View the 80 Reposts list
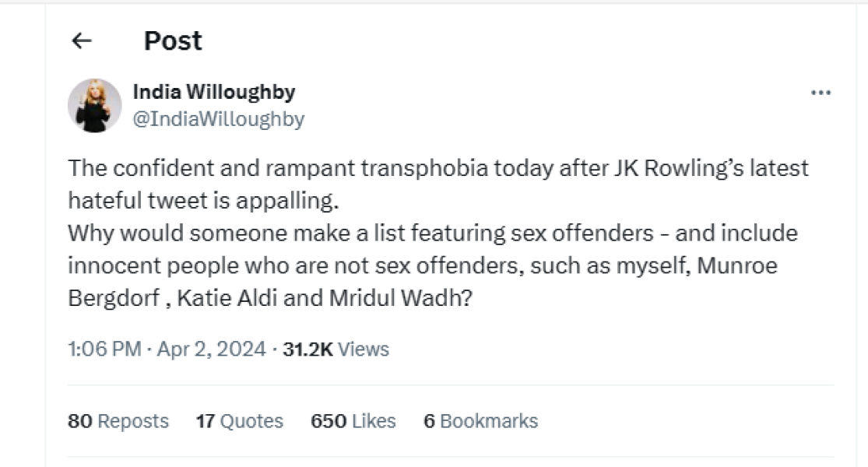Viewport: 868px width, 467px height. pyautogui.click(x=117, y=421)
